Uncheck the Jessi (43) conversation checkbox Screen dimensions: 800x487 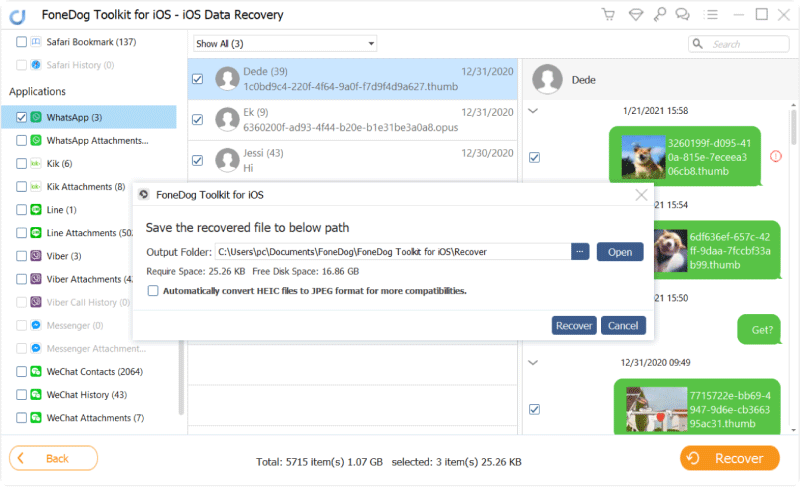tap(197, 161)
